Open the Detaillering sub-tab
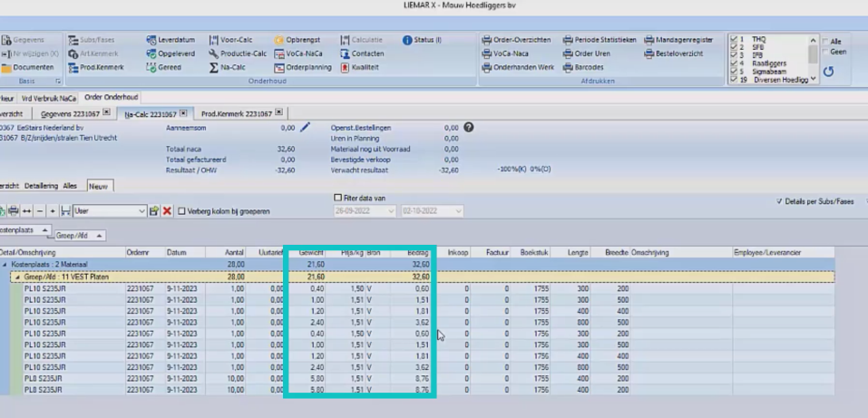Screen dimensions: 868x418 click(x=41, y=186)
